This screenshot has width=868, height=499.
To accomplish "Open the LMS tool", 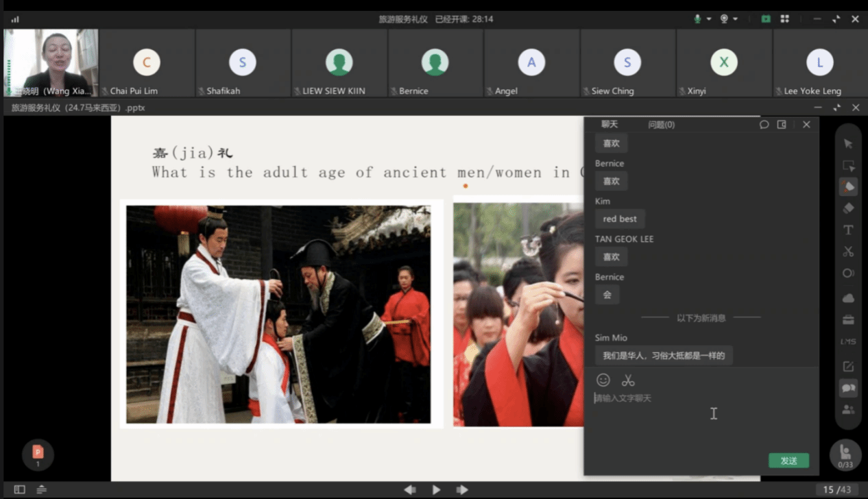I will click(x=848, y=341).
